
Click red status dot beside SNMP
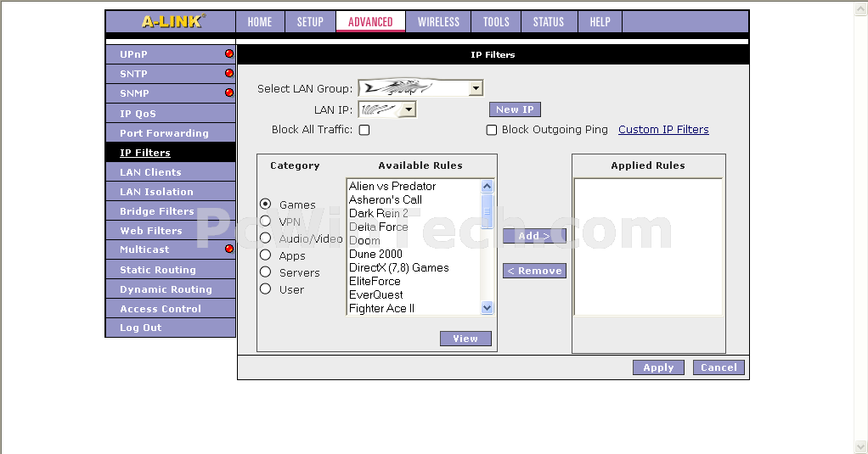coord(229,92)
